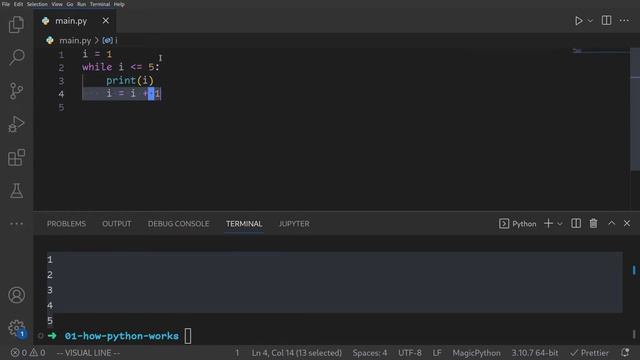640x360 pixels.
Task: Switch to the DEBUG CONSOLE tab
Action: tap(178, 224)
